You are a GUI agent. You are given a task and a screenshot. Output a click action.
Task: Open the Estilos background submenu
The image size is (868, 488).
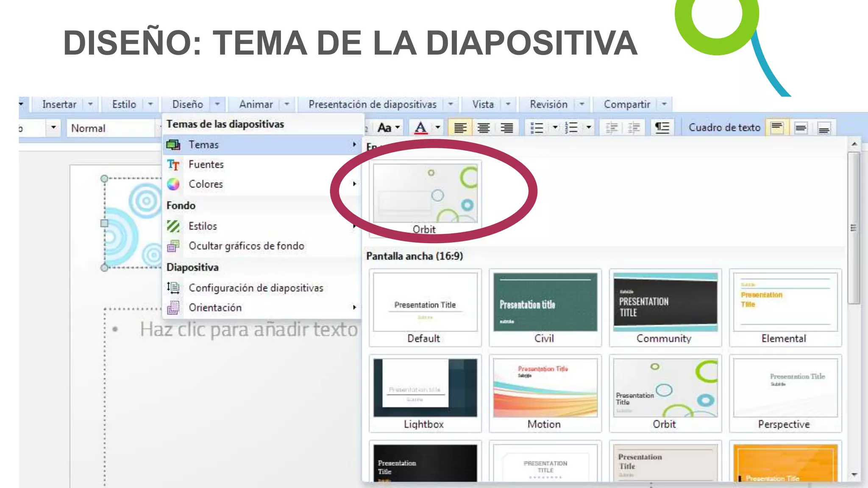[x=262, y=226]
